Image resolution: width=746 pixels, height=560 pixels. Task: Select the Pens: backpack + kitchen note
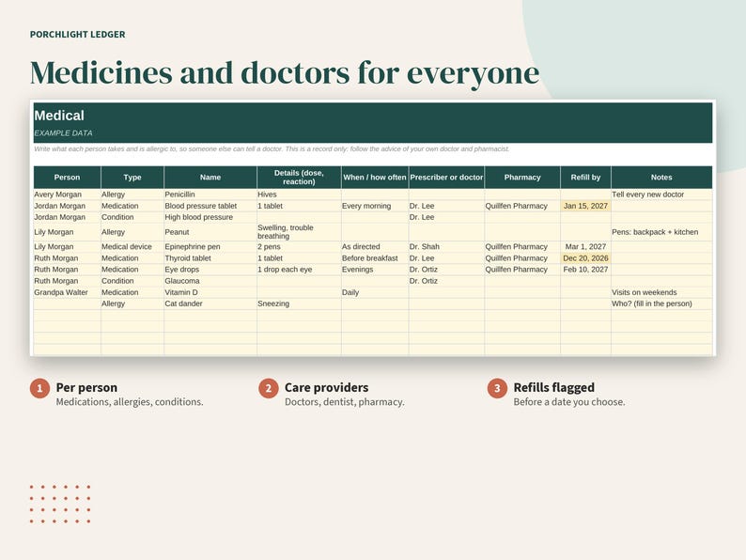pyautogui.click(x=661, y=232)
